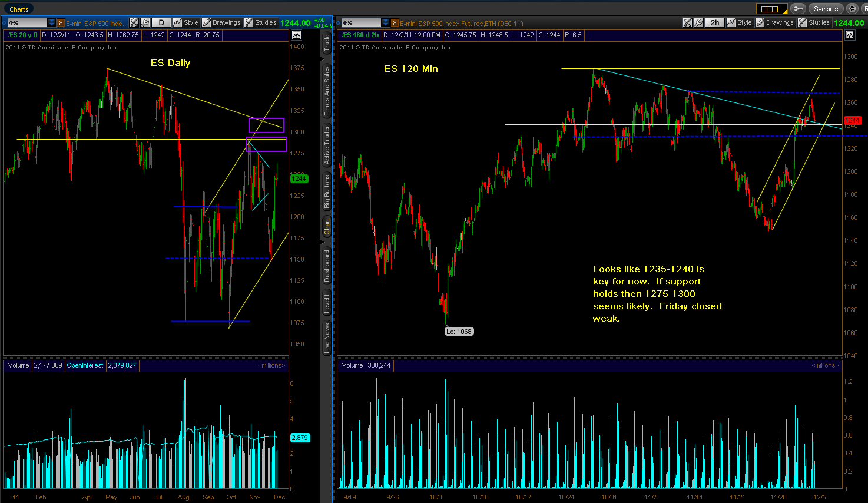Open the Big Buttons side tab
The height and width of the screenshot is (503, 868).
coord(327,192)
